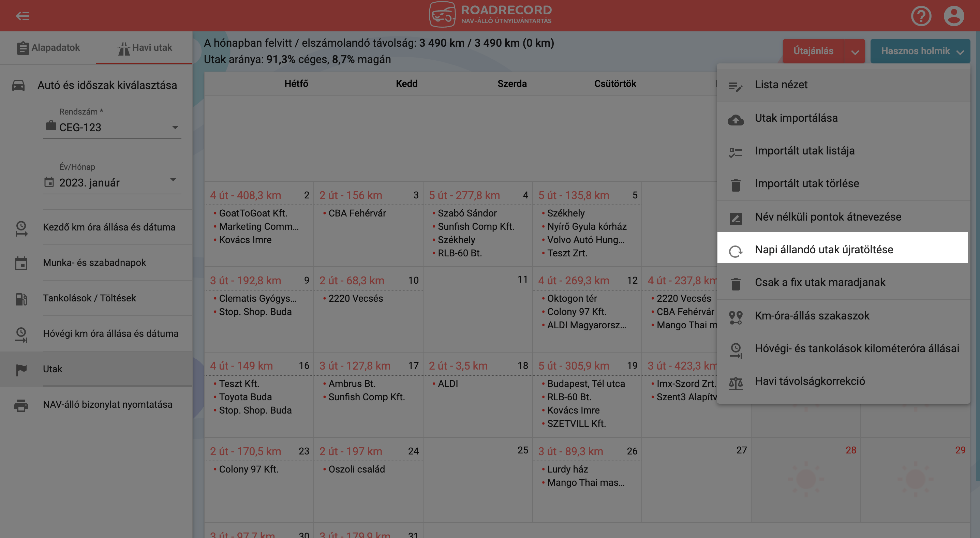Screen dimensions: 980x538
Task: Select 'Oktogon tér' trip entry
Action: 572,298
